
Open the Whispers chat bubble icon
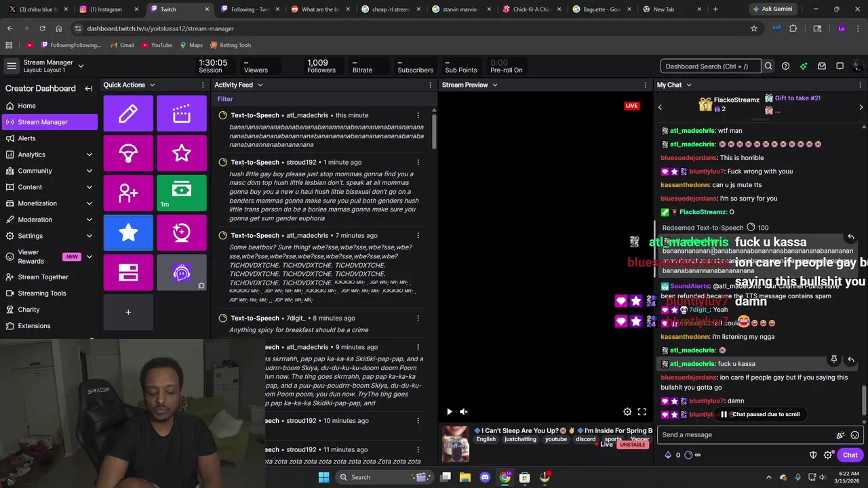840,66
